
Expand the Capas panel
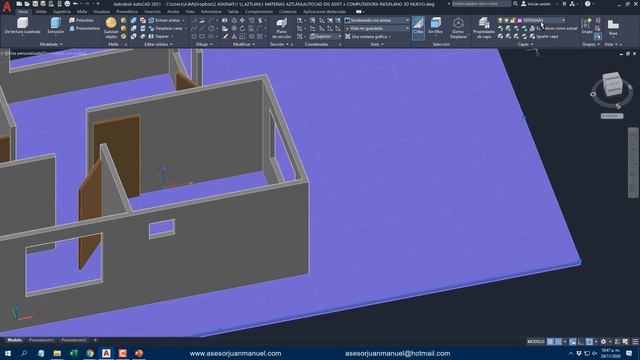point(525,44)
